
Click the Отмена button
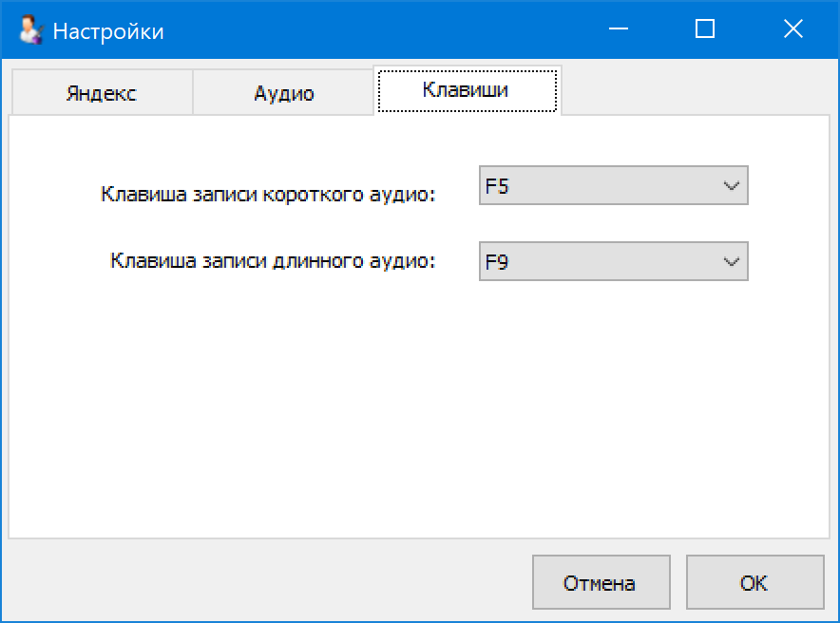point(600,582)
